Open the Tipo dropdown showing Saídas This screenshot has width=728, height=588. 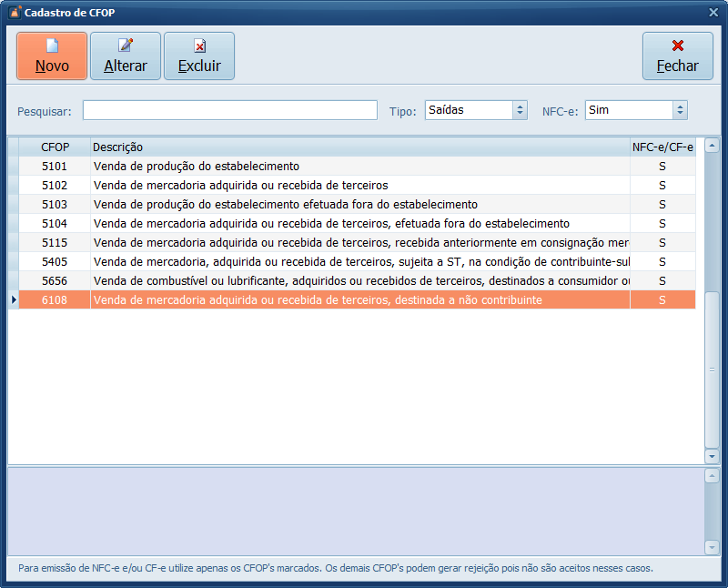(520, 110)
